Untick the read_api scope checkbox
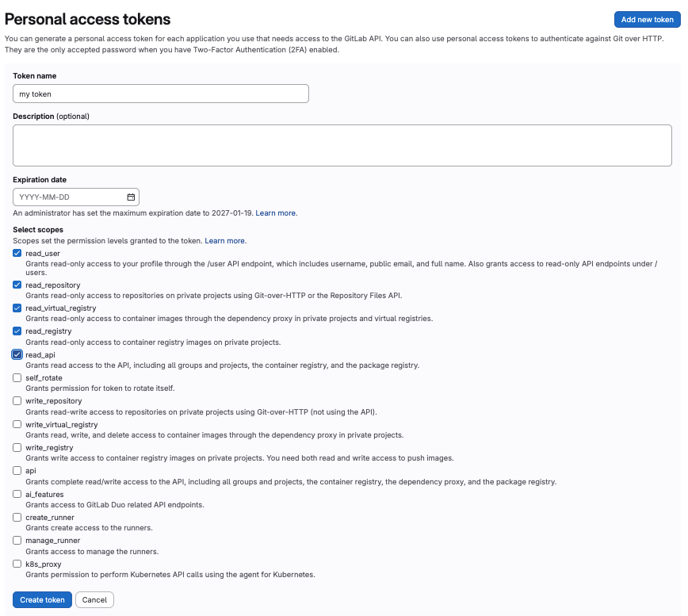The image size is (688, 616). (17, 354)
